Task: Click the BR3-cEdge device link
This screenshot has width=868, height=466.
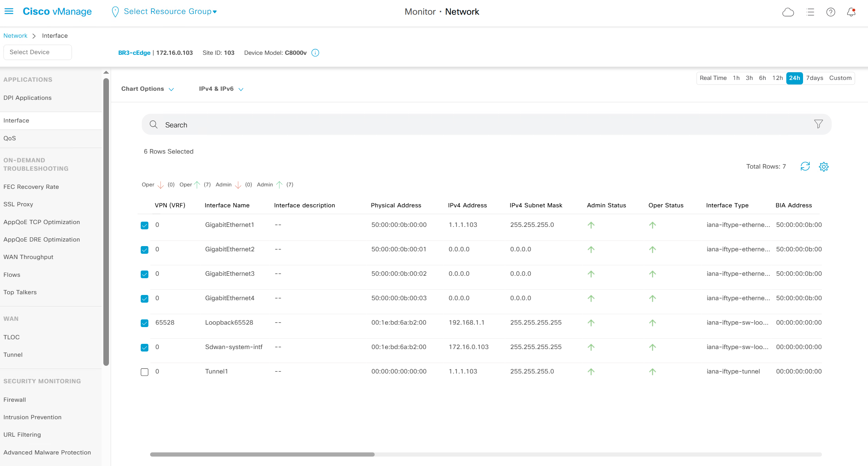Action: click(x=134, y=53)
